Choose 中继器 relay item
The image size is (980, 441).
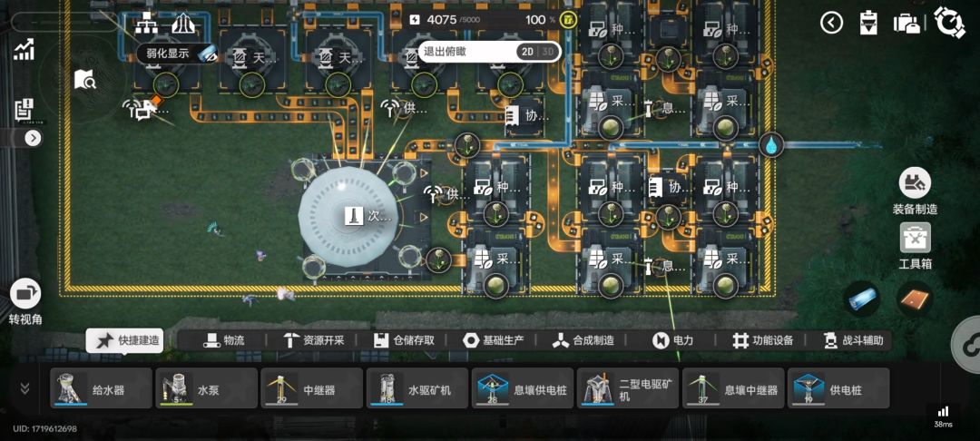(x=312, y=388)
